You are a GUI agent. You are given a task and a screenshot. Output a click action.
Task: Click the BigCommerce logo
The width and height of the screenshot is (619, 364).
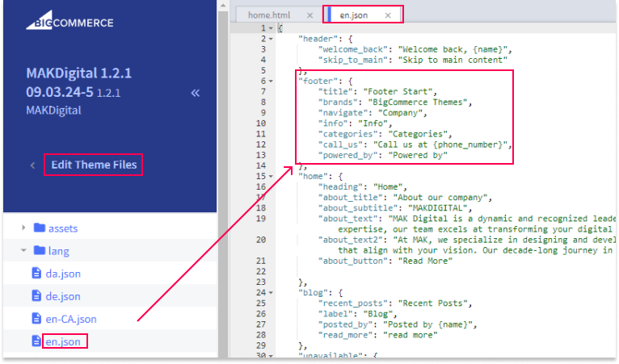[70, 21]
